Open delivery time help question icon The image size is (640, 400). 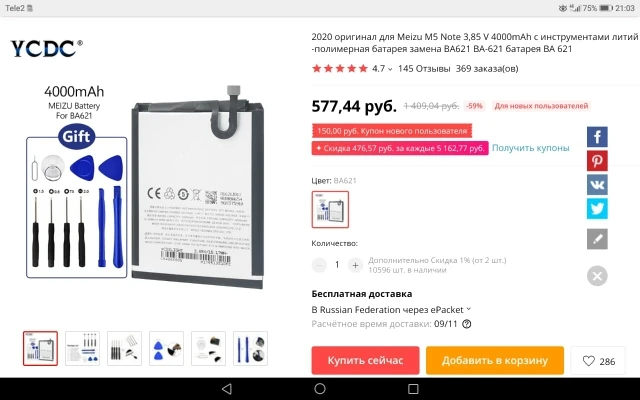pyautogui.click(x=467, y=324)
